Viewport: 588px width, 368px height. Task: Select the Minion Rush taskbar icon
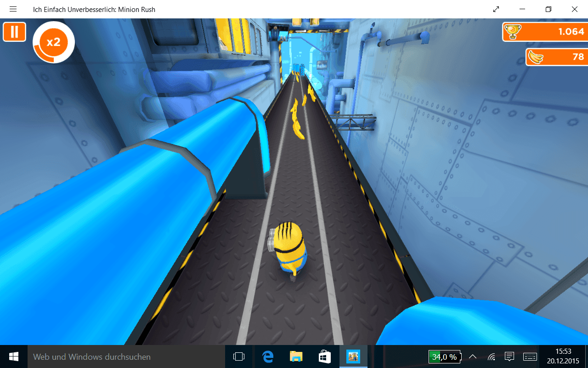353,356
